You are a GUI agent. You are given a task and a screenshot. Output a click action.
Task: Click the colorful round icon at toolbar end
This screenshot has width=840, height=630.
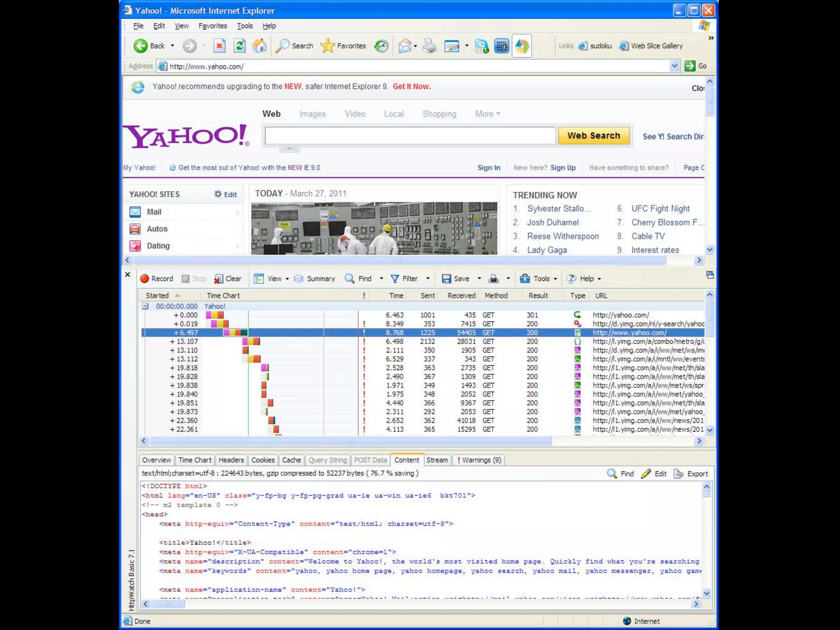[522, 46]
